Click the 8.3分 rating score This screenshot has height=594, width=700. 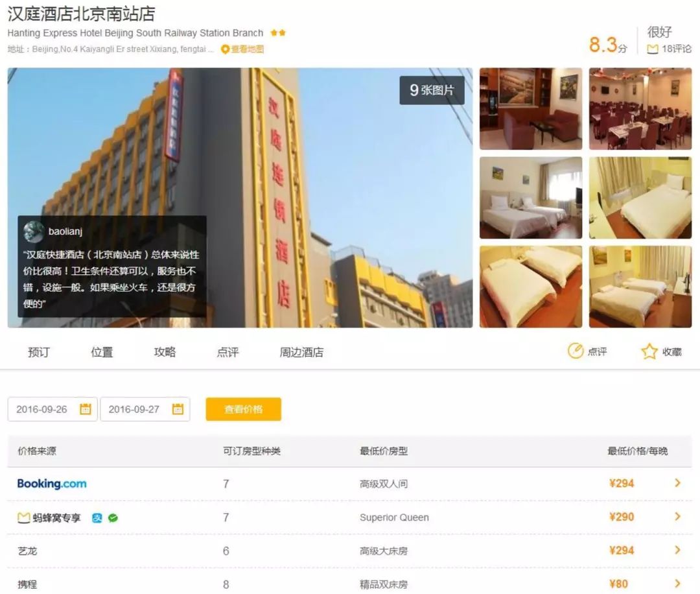608,45
